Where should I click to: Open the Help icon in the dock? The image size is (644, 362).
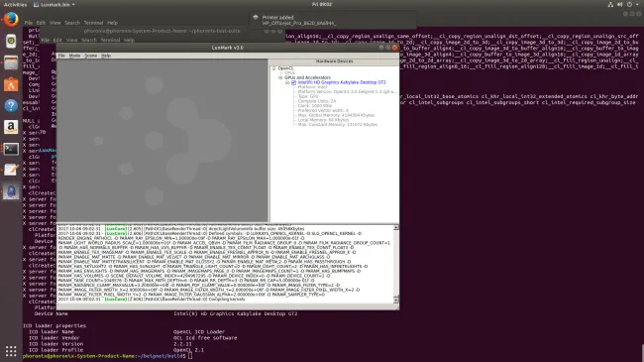(x=11, y=106)
